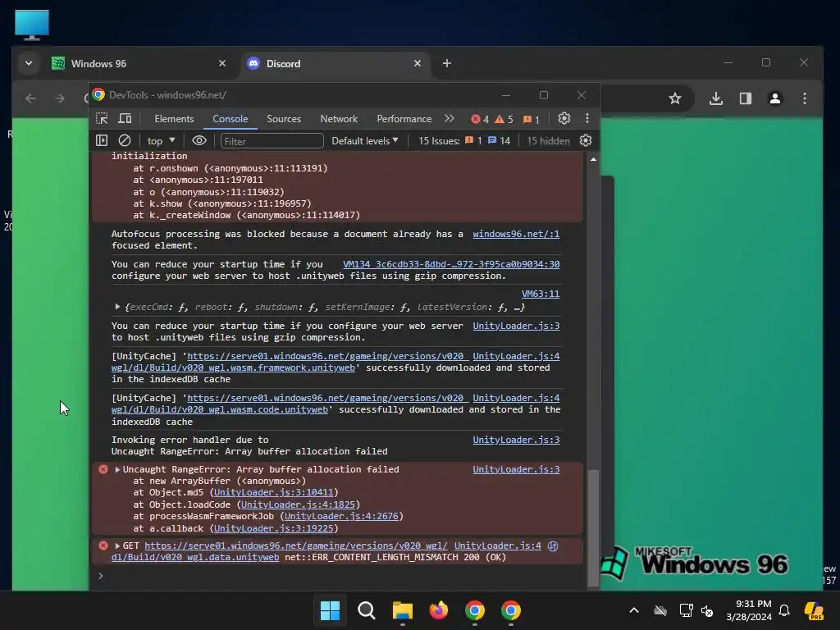This screenshot has width=840, height=630.
Task: Expand the Uncaught RangeError stack trace
Action: coord(117,469)
